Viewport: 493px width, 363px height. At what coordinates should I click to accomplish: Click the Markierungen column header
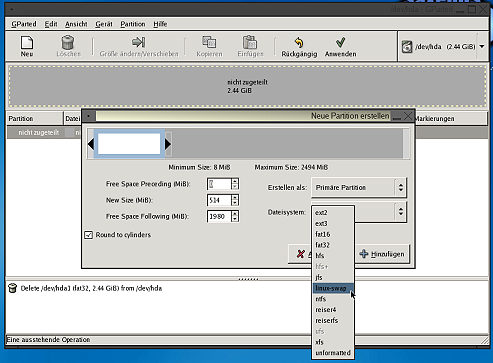pos(451,119)
